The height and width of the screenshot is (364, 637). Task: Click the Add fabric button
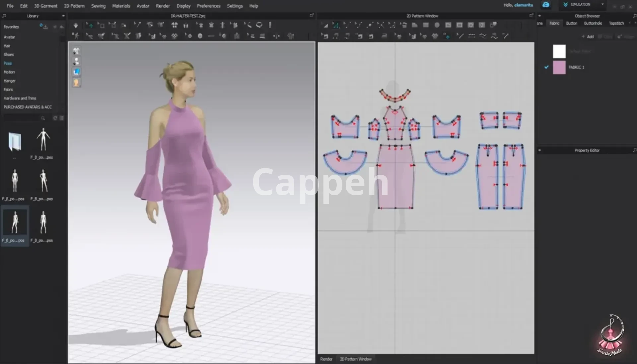588,36
